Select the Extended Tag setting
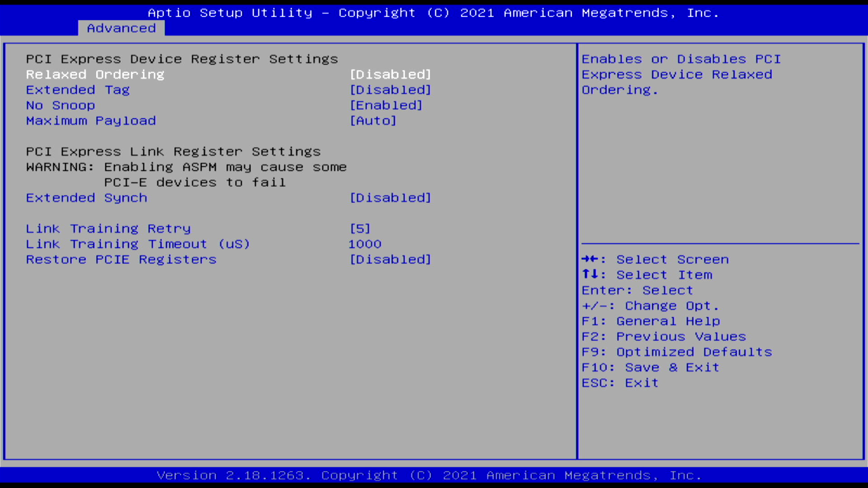This screenshot has width=868, height=488. 78,90
